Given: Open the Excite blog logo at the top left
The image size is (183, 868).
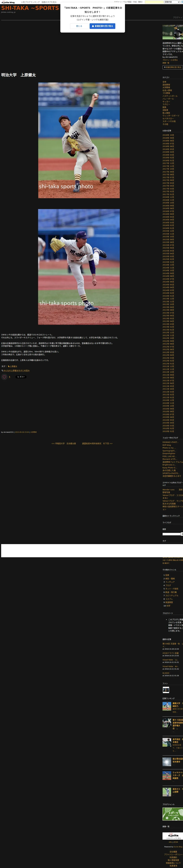Looking at the screenshot, I should 8,2.
